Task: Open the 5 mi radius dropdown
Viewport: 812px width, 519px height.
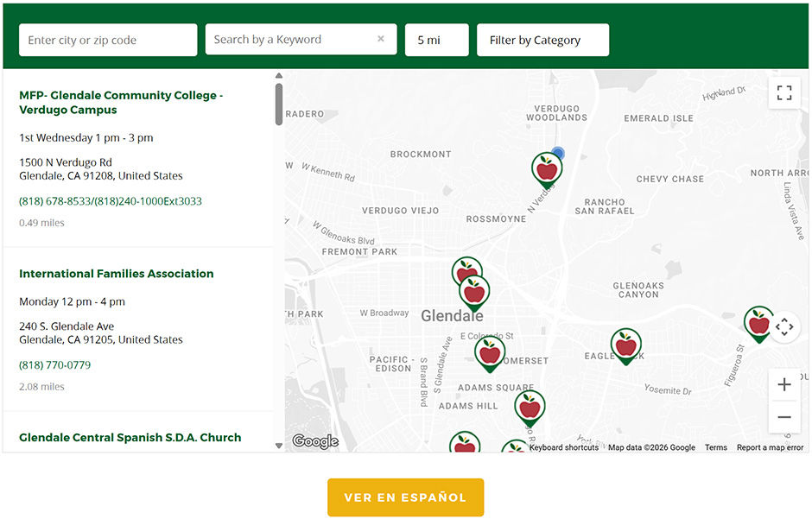Action: tap(436, 39)
